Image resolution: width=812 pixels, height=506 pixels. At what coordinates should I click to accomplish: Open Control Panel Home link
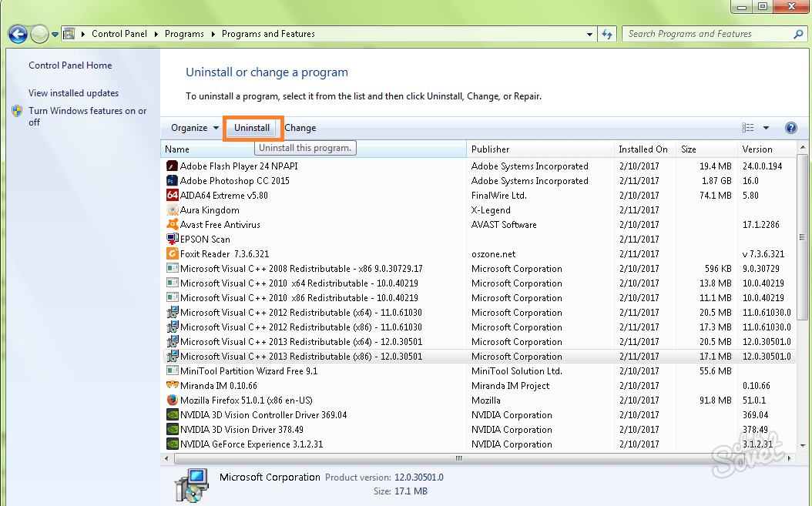pos(70,65)
